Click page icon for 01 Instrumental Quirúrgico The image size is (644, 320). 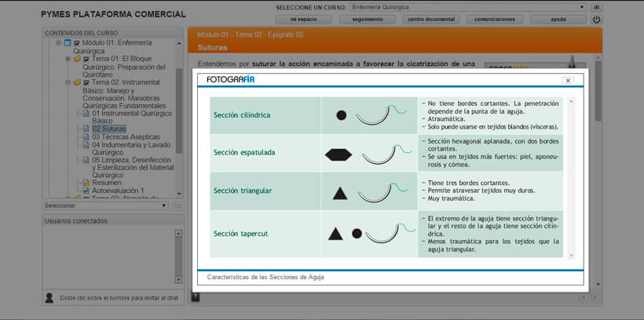click(86, 114)
